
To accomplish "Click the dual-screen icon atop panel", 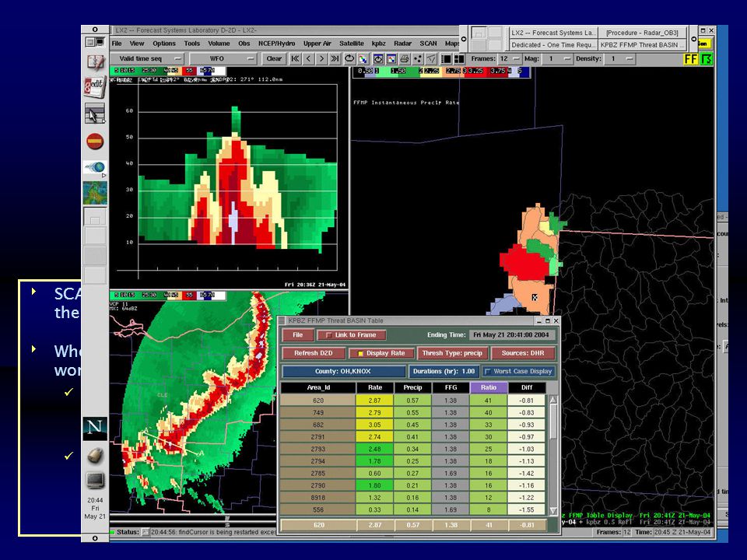I will coord(95,42).
